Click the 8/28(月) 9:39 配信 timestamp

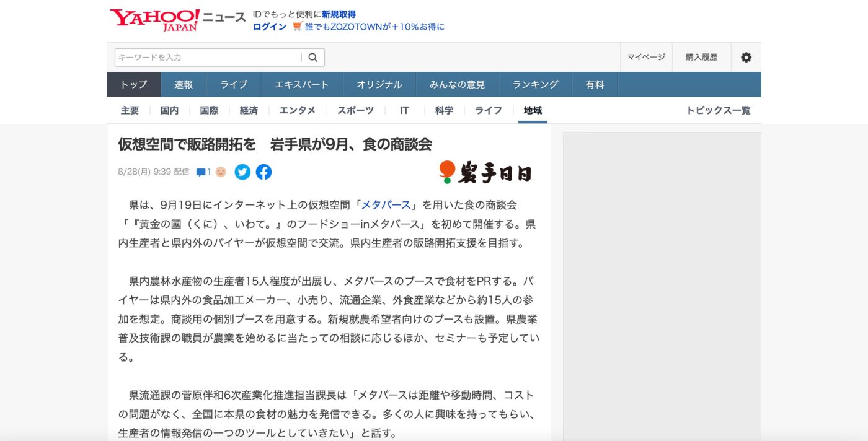pos(153,172)
